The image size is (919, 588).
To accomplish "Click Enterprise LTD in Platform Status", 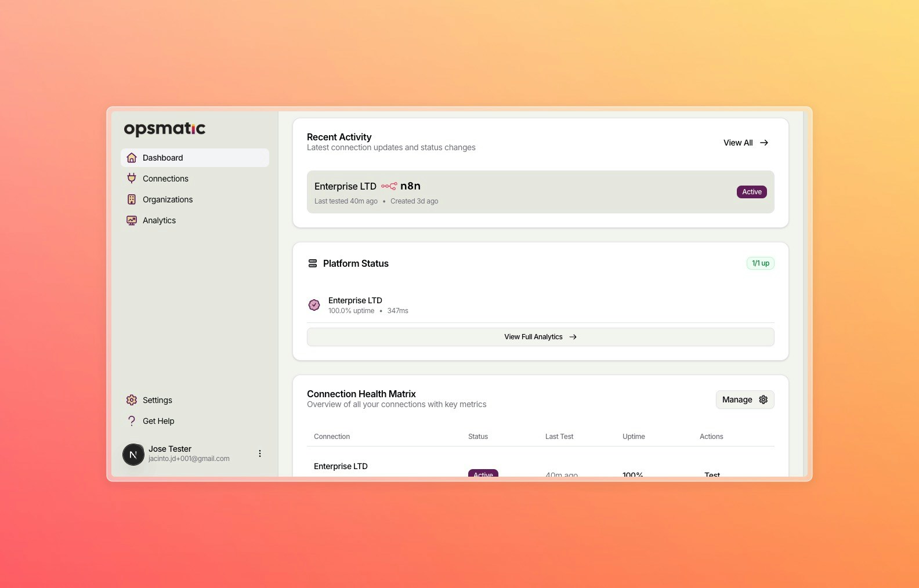I will tap(355, 300).
